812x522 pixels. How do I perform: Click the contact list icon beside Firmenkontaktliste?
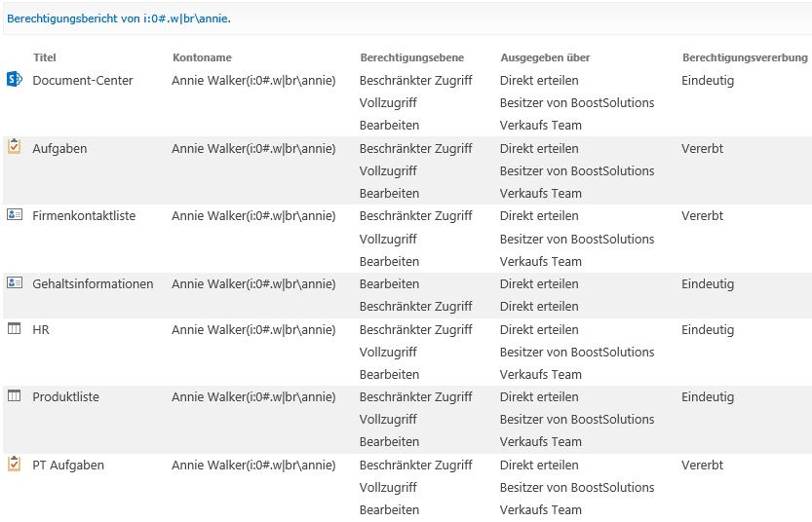(15, 214)
